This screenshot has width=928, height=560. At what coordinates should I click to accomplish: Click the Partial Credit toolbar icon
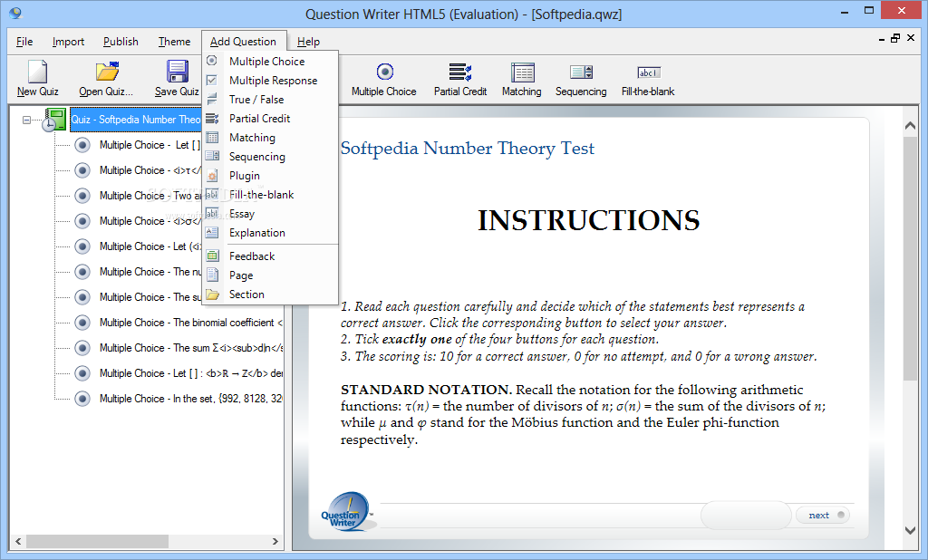[x=459, y=72]
